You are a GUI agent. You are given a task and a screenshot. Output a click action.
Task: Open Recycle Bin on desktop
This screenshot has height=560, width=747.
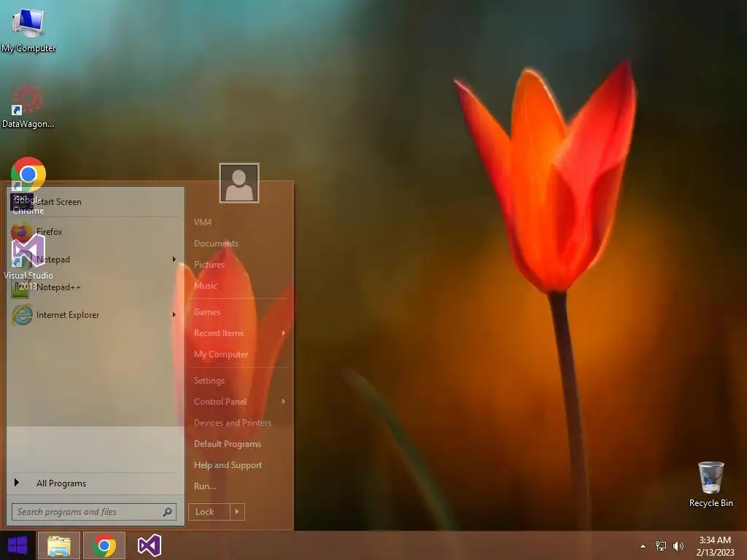pyautogui.click(x=711, y=483)
